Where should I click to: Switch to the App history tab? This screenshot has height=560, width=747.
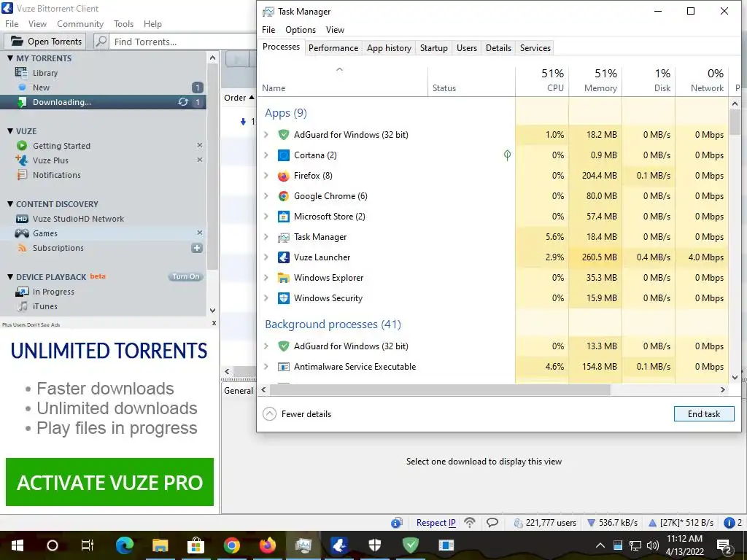389,48
